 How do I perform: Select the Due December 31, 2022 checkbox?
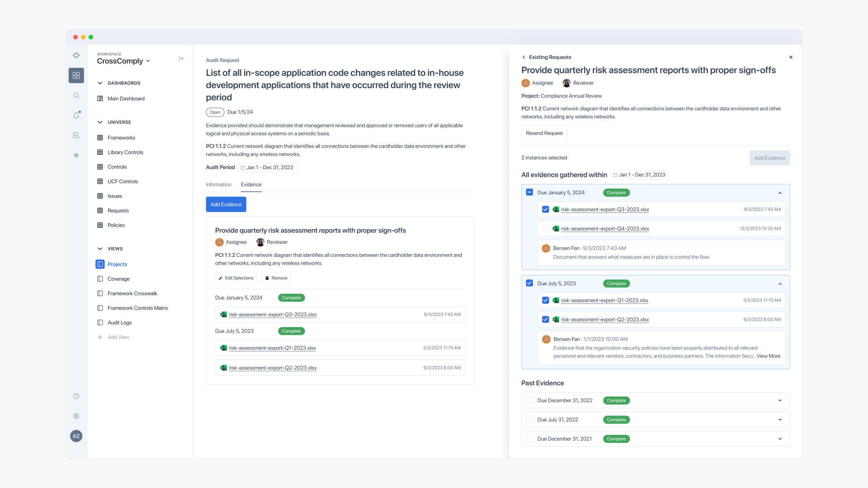coord(529,400)
